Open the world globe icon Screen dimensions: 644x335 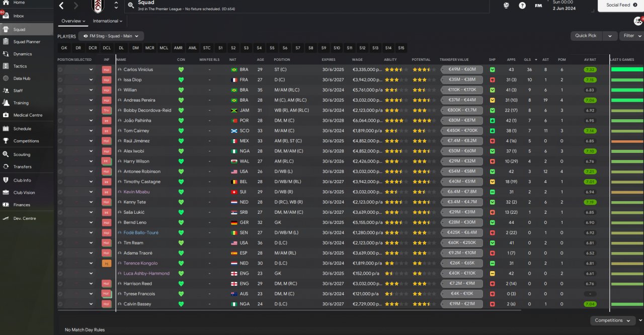pyautogui.click(x=506, y=6)
